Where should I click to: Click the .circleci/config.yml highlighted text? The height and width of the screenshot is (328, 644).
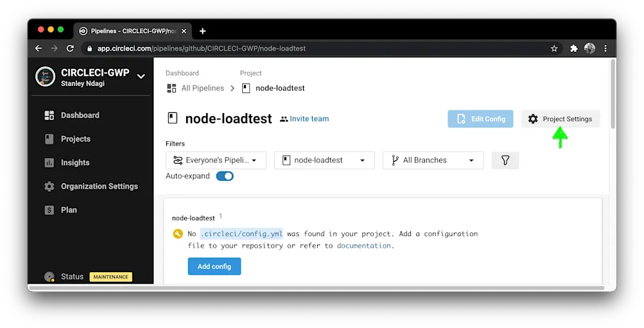click(x=241, y=234)
